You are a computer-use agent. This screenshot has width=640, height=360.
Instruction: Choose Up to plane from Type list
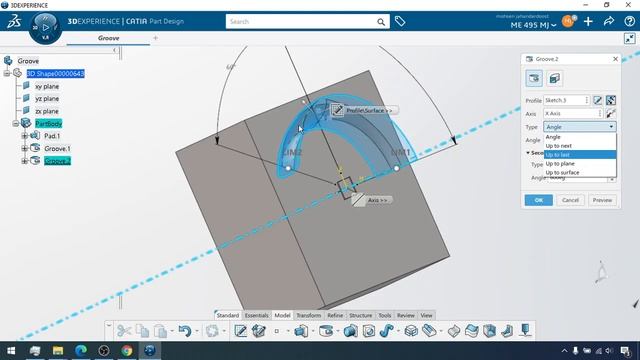point(580,164)
